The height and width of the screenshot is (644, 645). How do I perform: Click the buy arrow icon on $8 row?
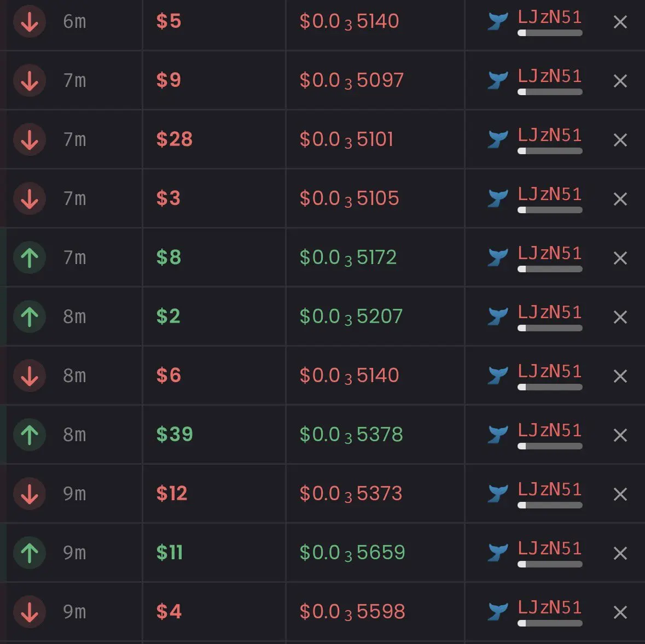(x=29, y=257)
